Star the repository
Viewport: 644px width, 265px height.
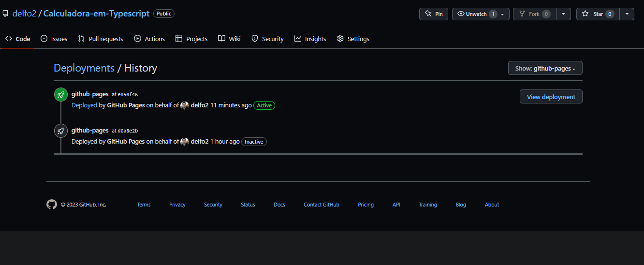[x=598, y=14]
